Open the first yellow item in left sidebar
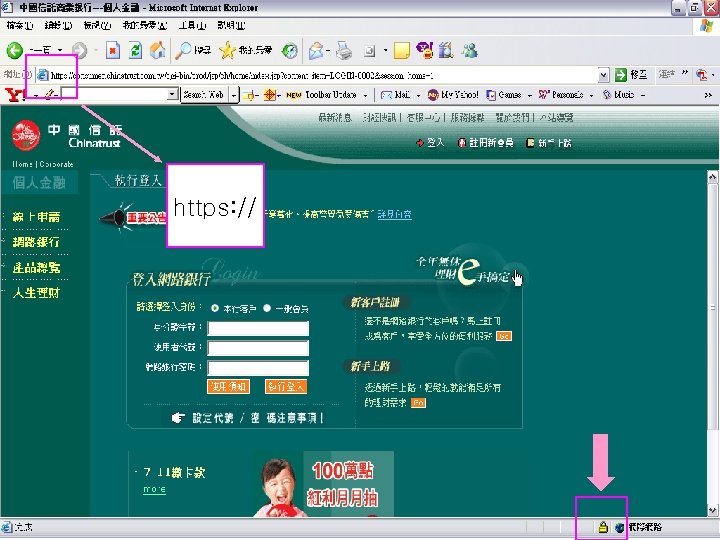This screenshot has width=720, height=540. 36,217
